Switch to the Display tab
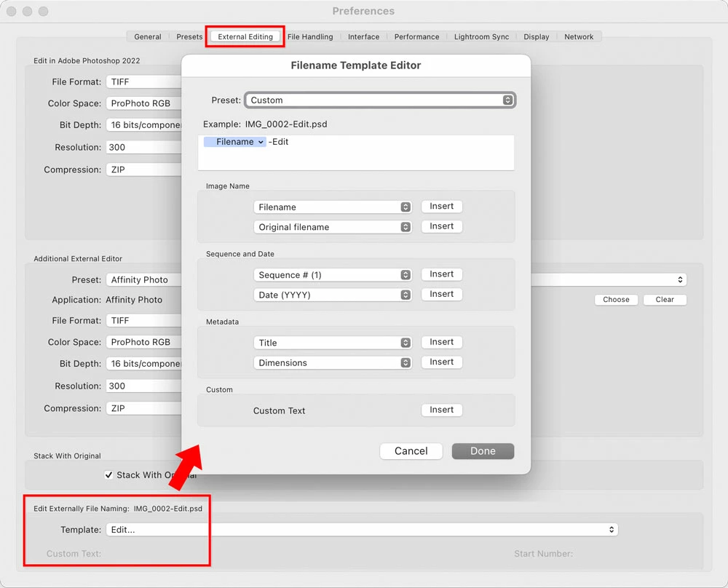 (x=537, y=36)
